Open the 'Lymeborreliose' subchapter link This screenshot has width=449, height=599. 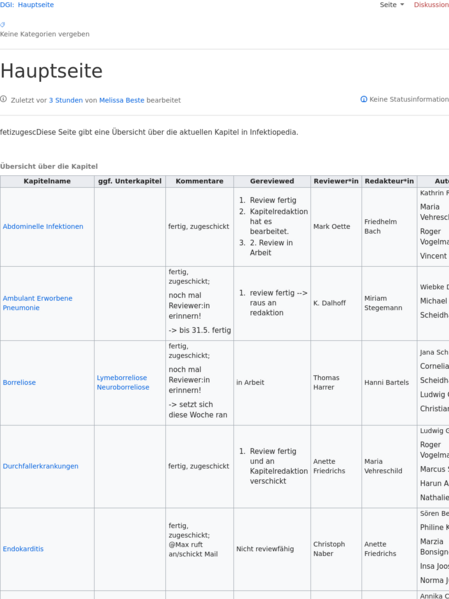click(122, 378)
